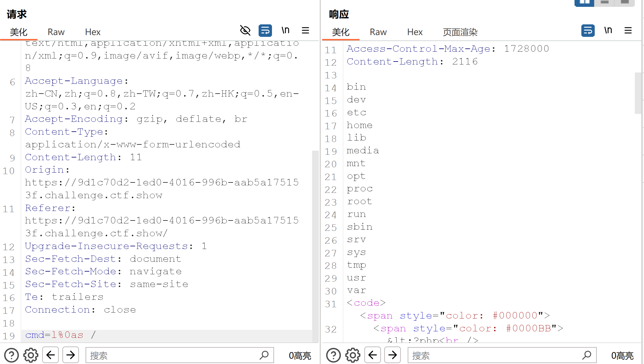Viewport: 644px width, 364px height.
Task: Click the Sec-Fetch-Mode: navigate header
Action: 103,271
